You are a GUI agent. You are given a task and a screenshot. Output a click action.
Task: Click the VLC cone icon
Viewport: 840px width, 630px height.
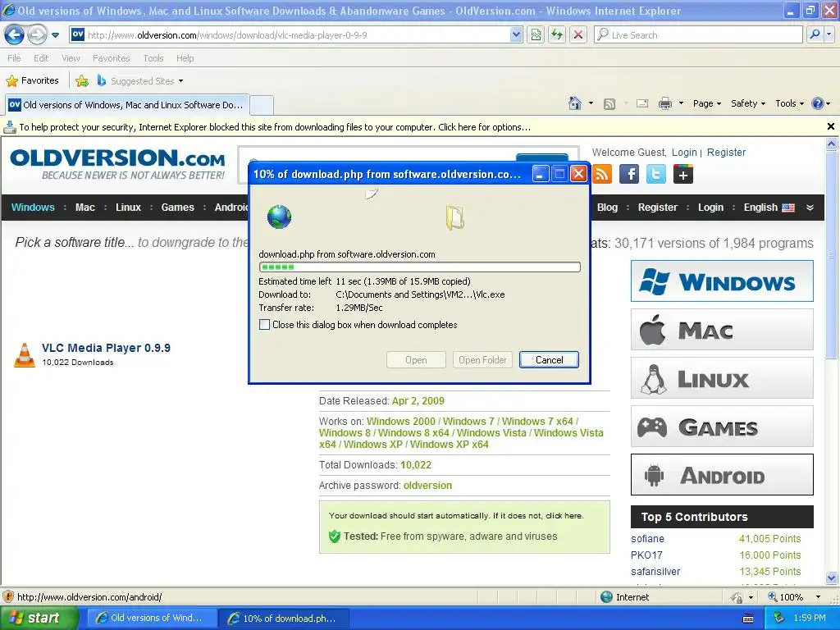(24, 354)
